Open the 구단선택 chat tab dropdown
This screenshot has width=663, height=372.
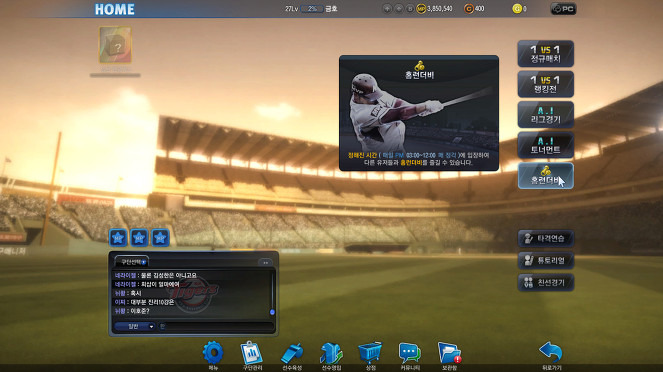pos(132,262)
